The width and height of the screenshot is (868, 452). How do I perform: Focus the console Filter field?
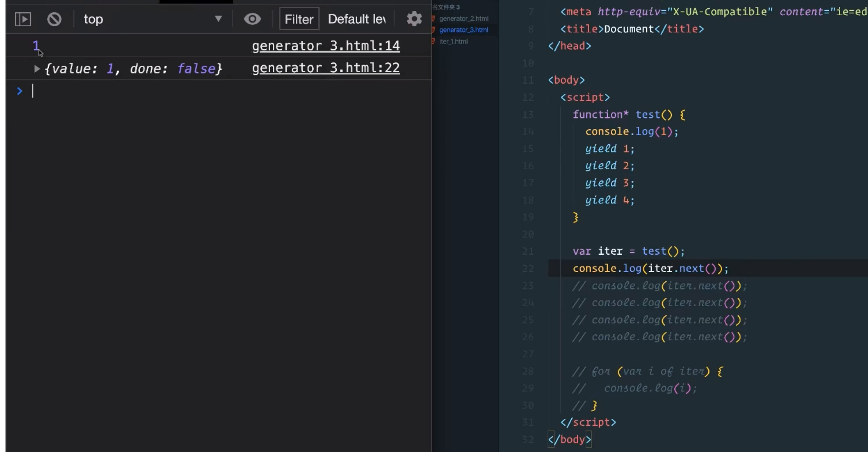point(299,19)
